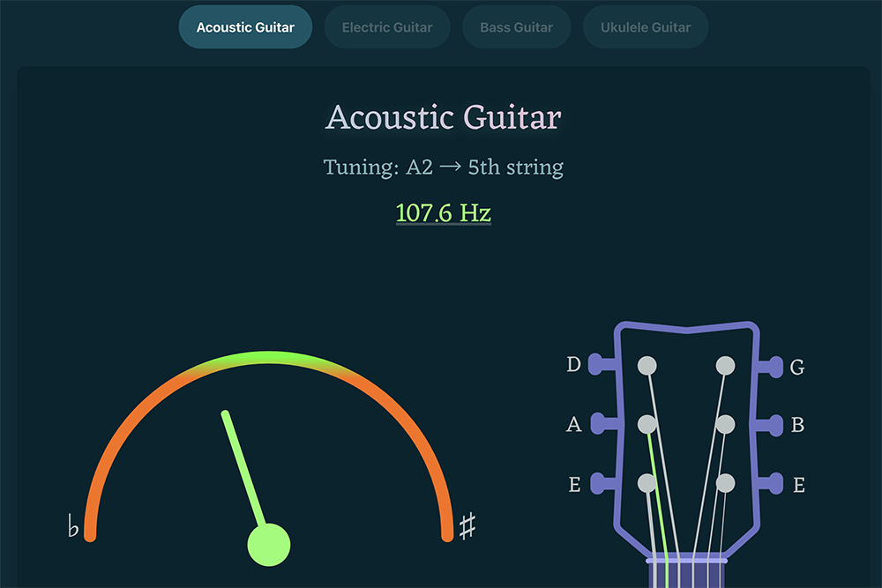Image resolution: width=882 pixels, height=588 pixels.
Task: Click the sharp symbol on the gauge
Action: (467, 526)
